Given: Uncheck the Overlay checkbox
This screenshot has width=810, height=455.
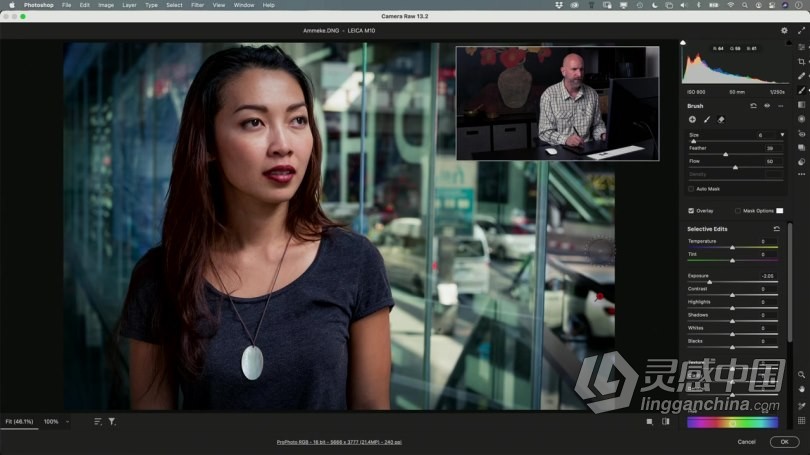Looking at the screenshot, I should pyautogui.click(x=691, y=211).
